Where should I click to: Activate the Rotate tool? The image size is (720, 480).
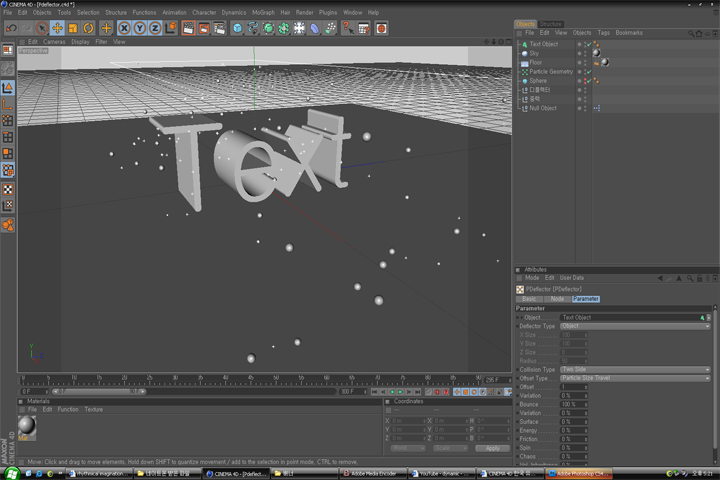click(x=88, y=28)
